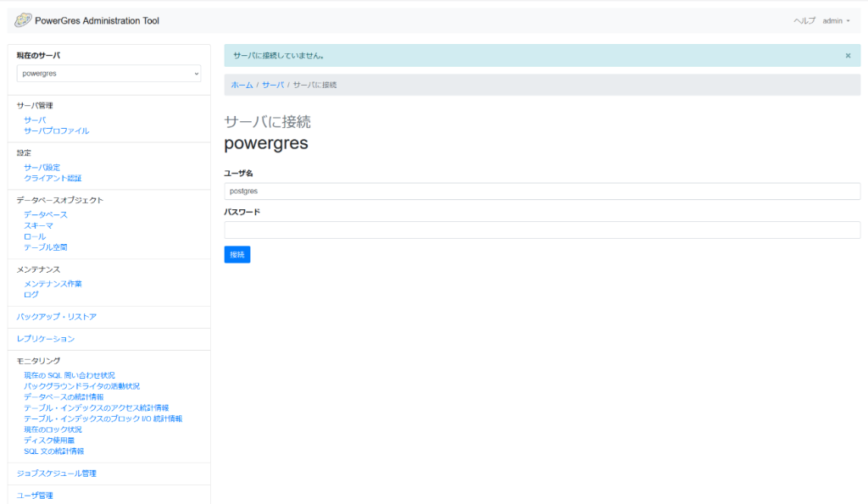Open ジョブスケジュール管理 section

tap(57, 474)
